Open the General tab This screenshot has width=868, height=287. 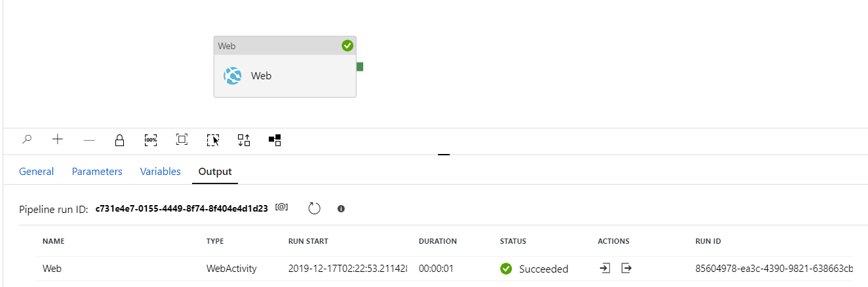(37, 172)
